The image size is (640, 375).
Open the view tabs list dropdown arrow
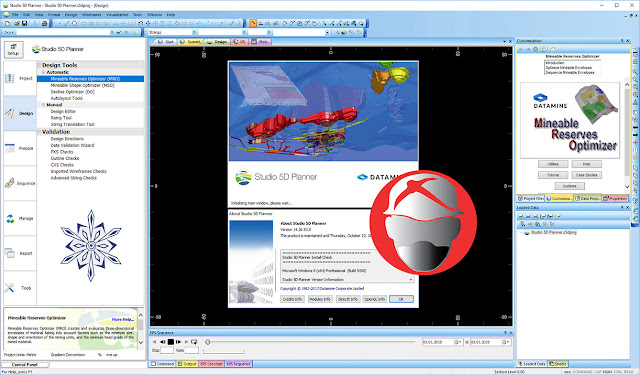pyautogui.click(x=504, y=41)
